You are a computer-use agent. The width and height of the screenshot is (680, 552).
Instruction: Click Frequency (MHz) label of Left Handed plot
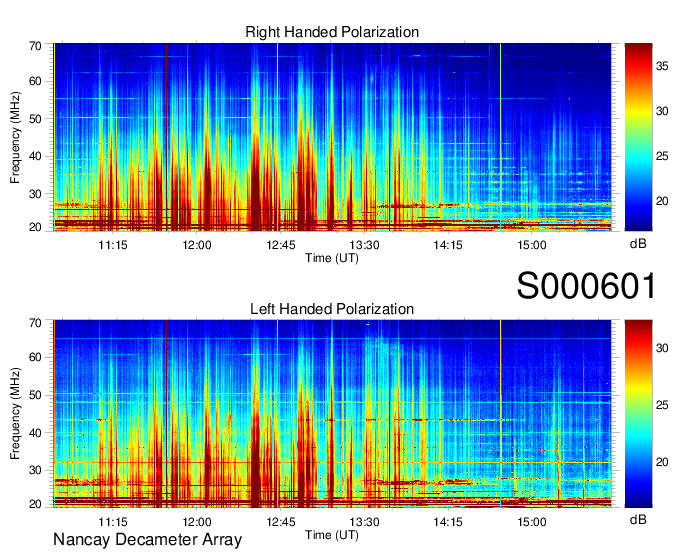(x=16, y=414)
